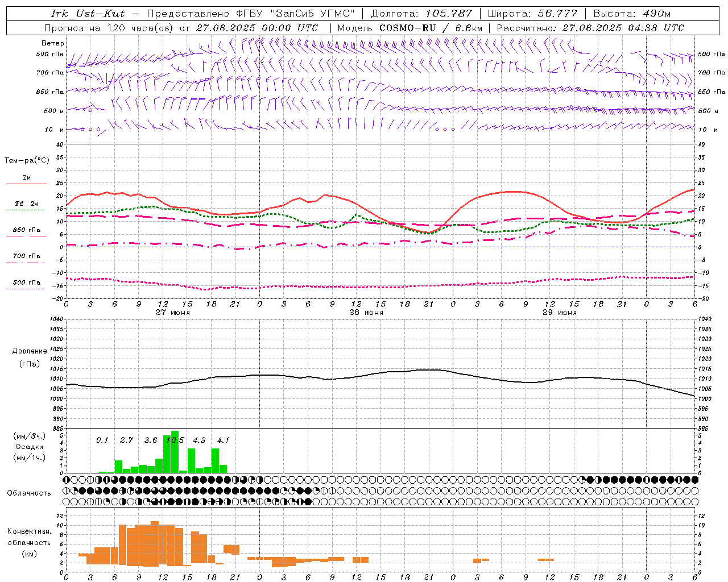Click the (мм/3ч.) precipitation unit label
Viewport: 728px width, 582px height.
pos(28,436)
